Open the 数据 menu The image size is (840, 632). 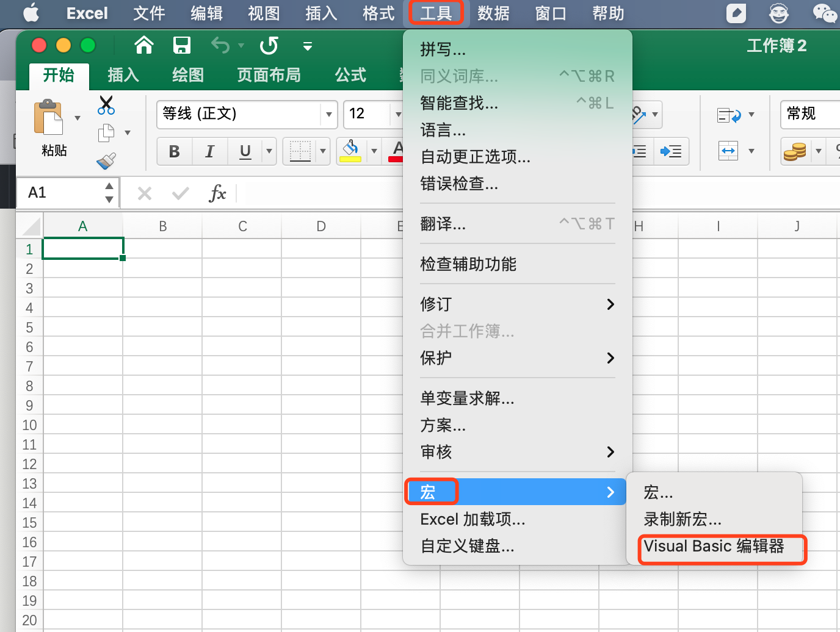coord(493,13)
